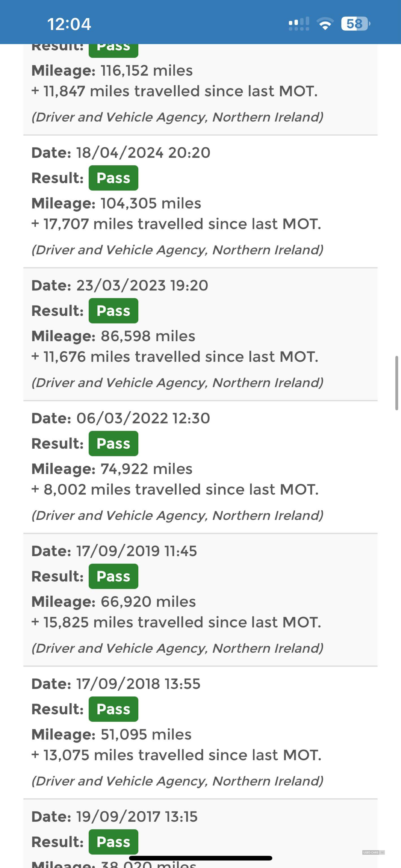This screenshot has height=868, width=401.
Task: Select the date 18/04/2024 20:20
Action: coord(143,153)
